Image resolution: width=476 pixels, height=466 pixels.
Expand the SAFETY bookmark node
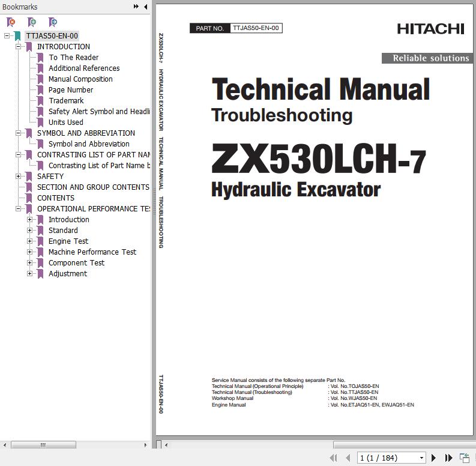[18, 176]
